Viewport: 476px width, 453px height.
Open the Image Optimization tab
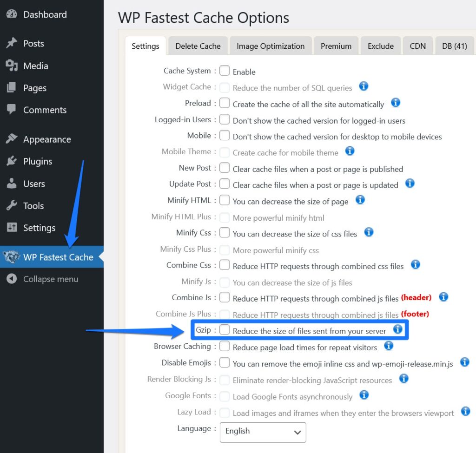[x=271, y=46]
